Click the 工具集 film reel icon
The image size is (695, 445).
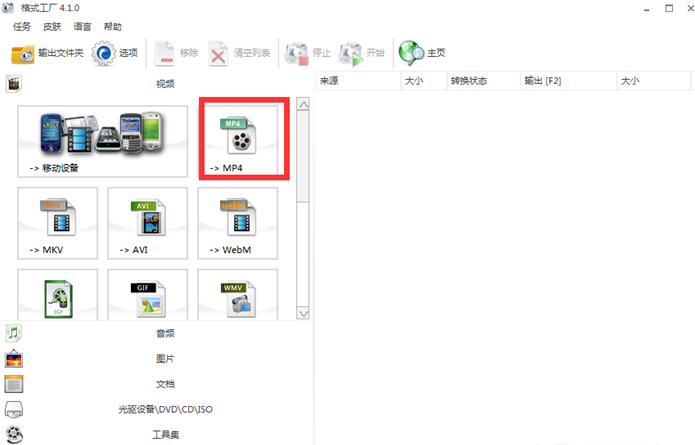15,434
